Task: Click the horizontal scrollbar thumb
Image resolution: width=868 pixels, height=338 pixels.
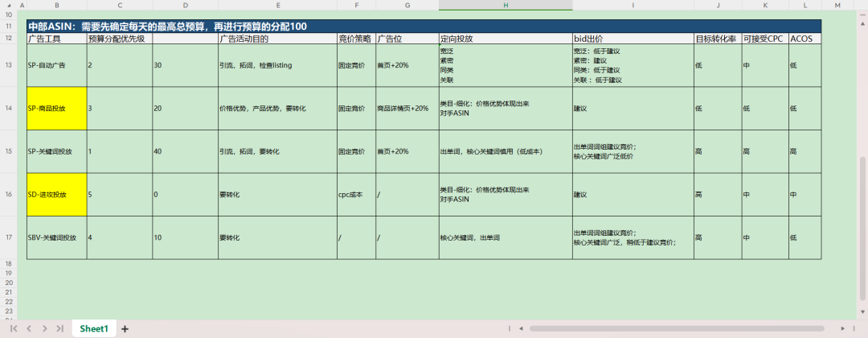Action: pos(675,328)
